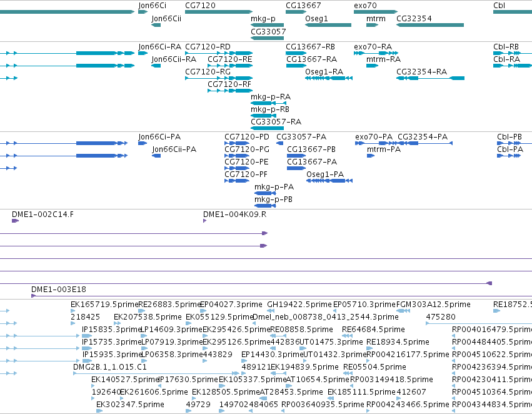Viewport: 532px width, 414px height.
Task: Select the CG33057 gene label
Action: [268, 31]
